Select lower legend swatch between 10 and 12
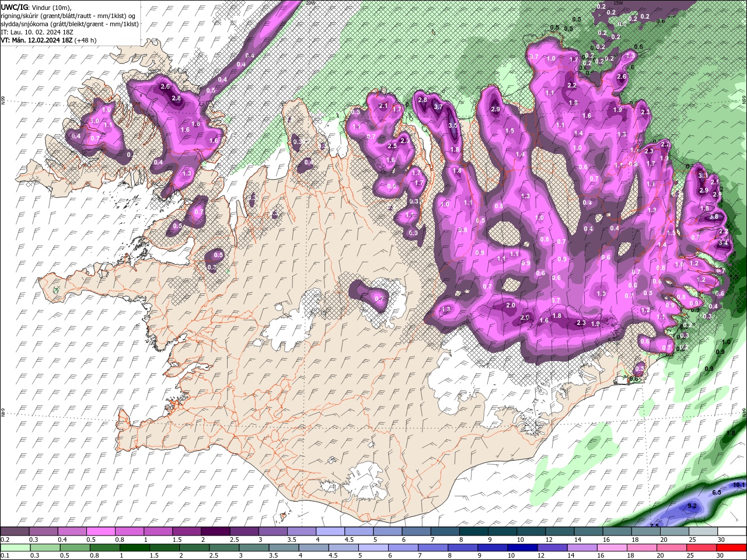 click(x=523, y=547)
